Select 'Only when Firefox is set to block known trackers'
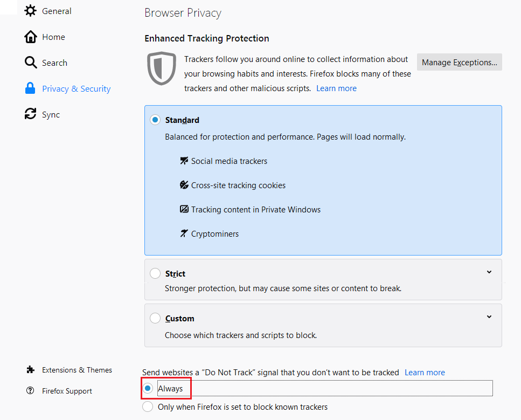Viewport: 521px width, 420px height. (148, 407)
